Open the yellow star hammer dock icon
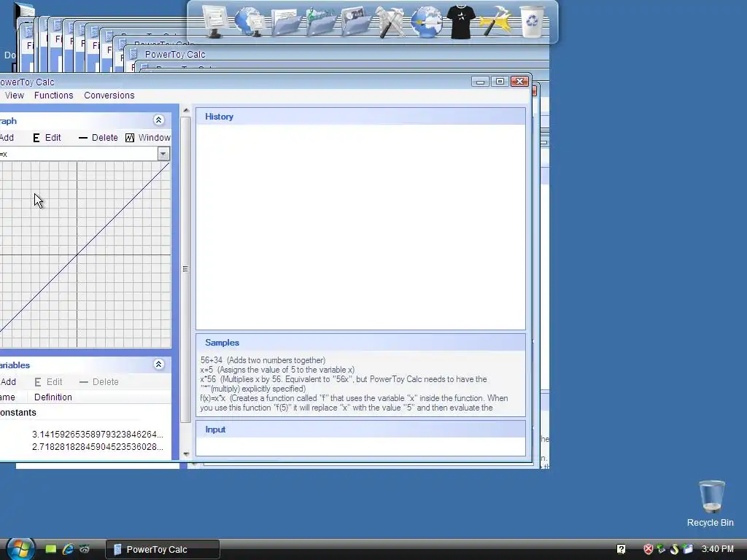The image size is (747, 560). coord(496,21)
